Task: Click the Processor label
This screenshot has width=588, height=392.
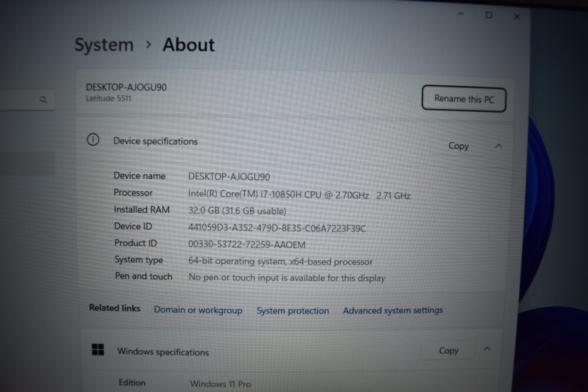Action: point(133,193)
